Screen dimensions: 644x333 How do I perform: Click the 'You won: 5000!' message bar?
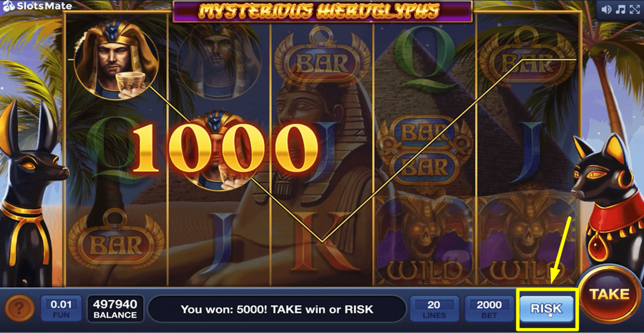pos(277,309)
